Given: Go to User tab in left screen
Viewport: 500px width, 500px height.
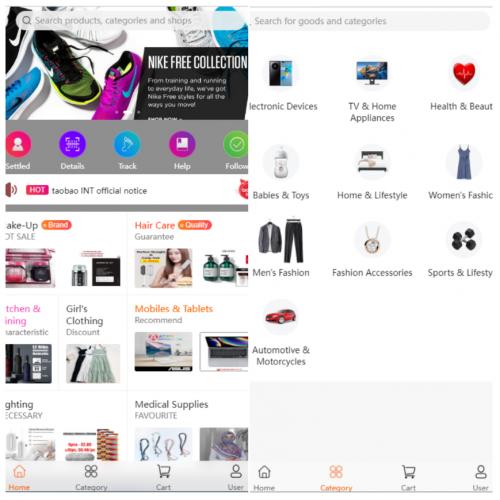Looking at the screenshot, I should pyautogui.click(x=236, y=478).
